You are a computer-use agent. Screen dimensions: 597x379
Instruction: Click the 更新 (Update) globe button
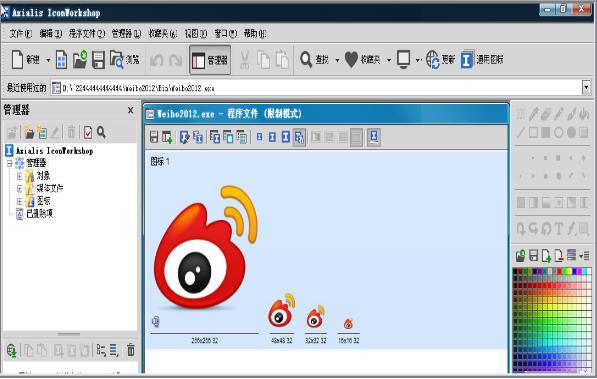click(x=440, y=60)
